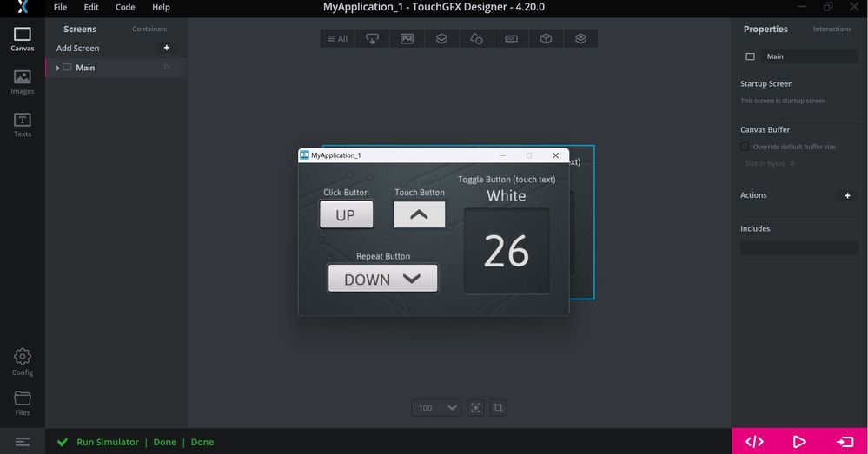Open the Canvas view in sidebar
This screenshot has height=454, width=868.
point(22,39)
